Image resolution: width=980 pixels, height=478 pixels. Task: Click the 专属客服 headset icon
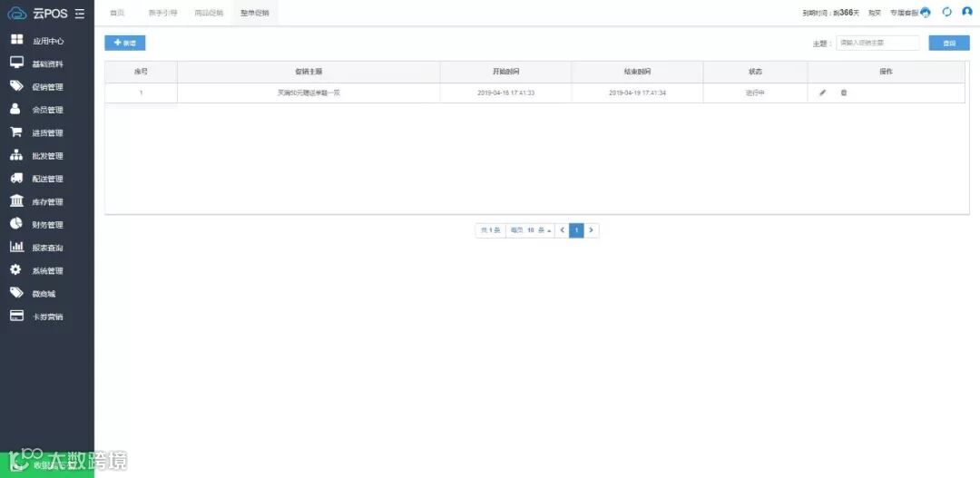(x=926, y=13)
